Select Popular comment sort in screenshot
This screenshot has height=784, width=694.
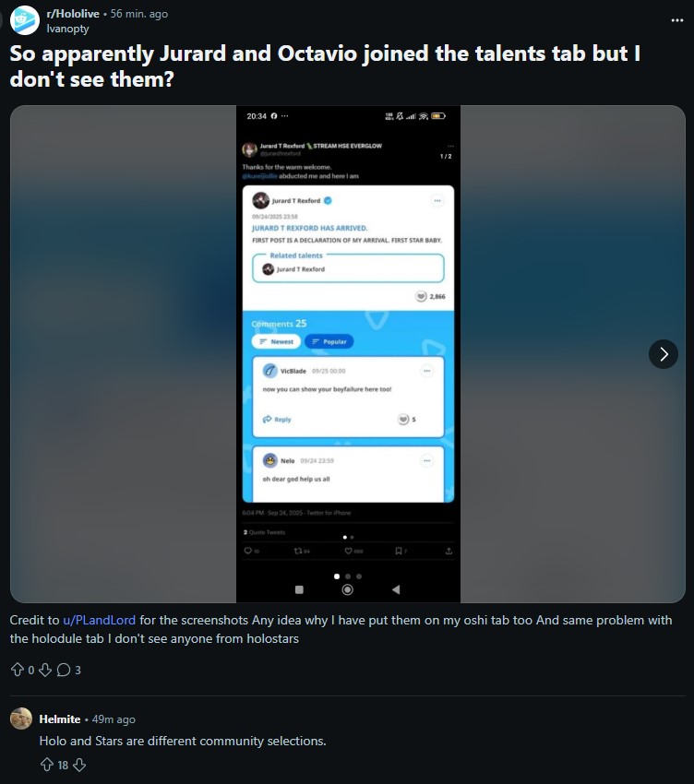(329, 341)
